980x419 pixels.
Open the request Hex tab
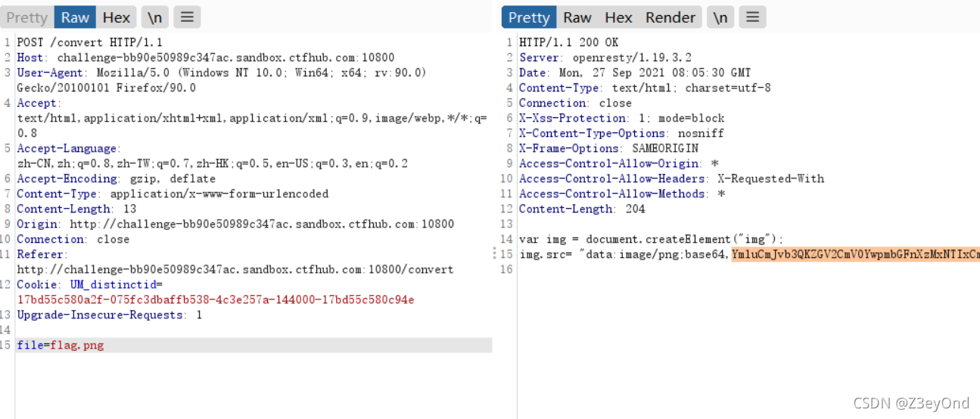click(117, 17)
